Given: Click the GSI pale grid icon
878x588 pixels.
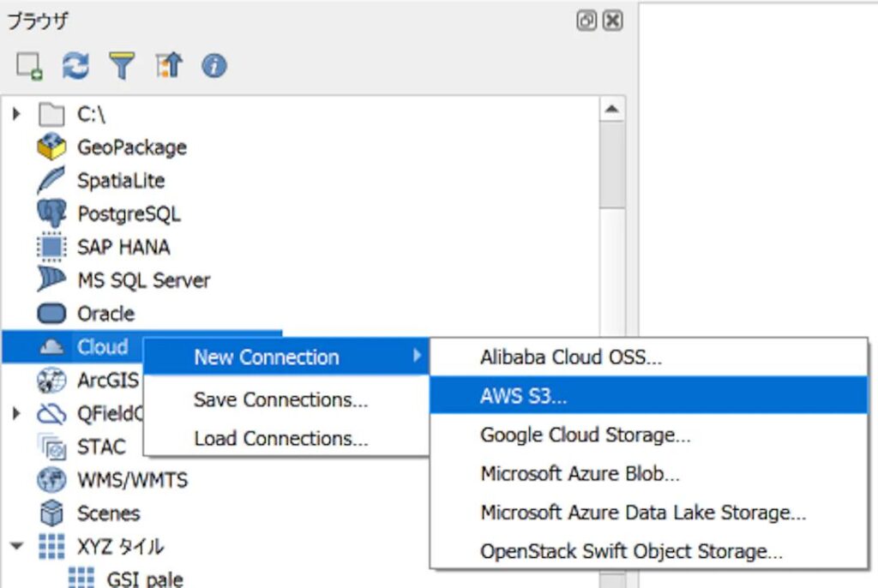Looking at the screenshot, I should tap(81, 578).
